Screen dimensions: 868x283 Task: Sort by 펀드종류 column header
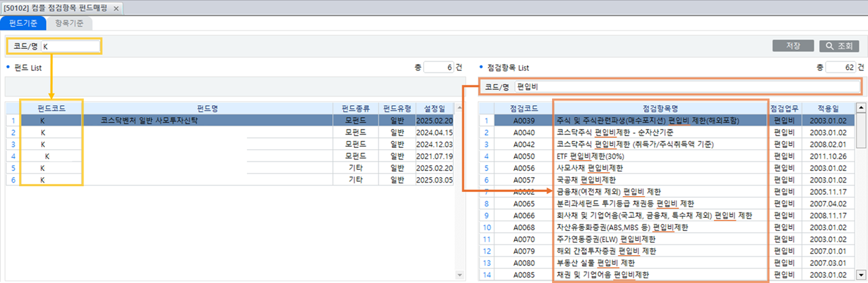[x=355, y=108]
